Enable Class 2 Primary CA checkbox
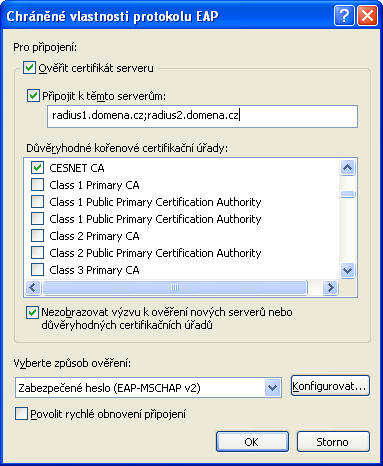 pyautogui.click(x=37, y=236)
